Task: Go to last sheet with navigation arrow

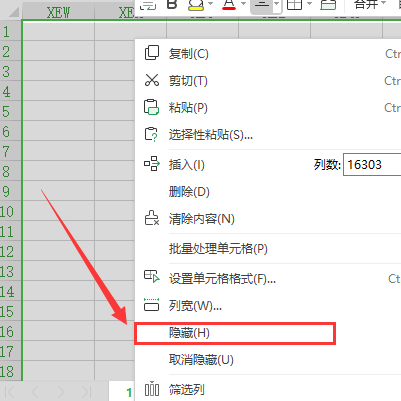Action: (x=86, y=392)
